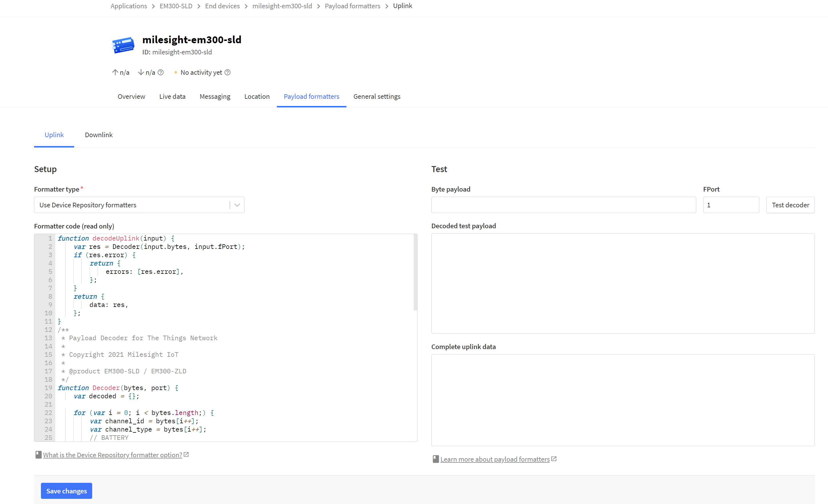
Task: Open the General settings tab
Action: click(377, 97)
